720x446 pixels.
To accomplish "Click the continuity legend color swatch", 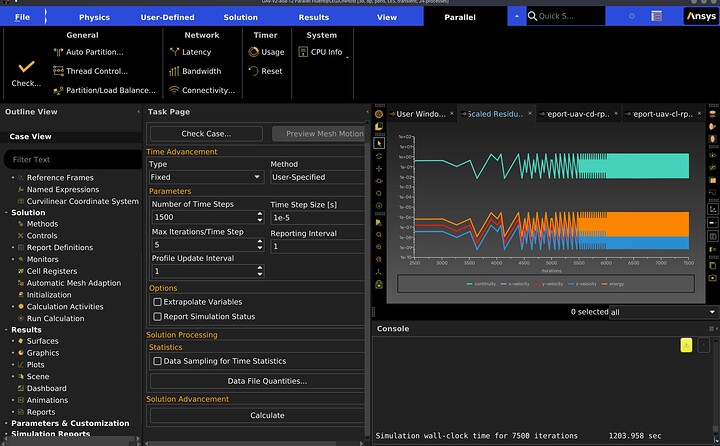I will [469, 284].
